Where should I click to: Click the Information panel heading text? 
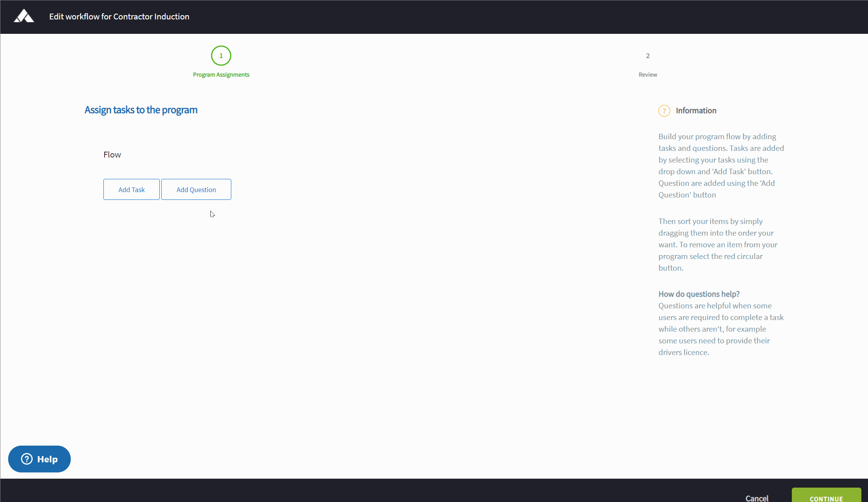coord(696,111)
